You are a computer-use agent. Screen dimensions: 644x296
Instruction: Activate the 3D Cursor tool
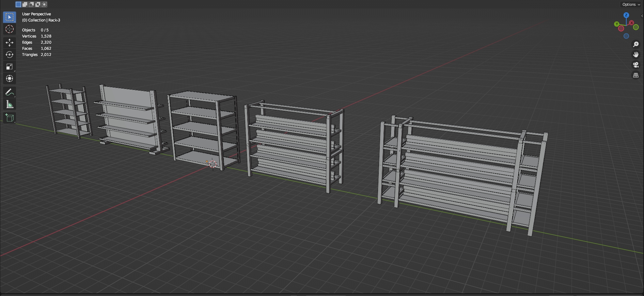(10, 29)
